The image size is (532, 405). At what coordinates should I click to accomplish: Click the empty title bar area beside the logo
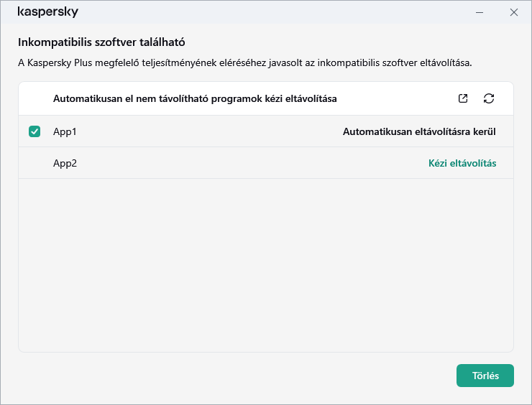coord(273,12)
